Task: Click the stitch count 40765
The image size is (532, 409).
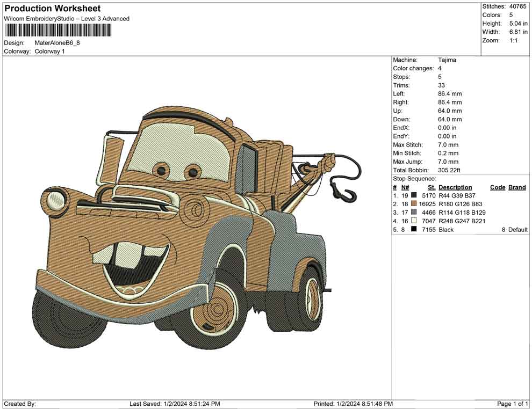Action: point(518,6)
